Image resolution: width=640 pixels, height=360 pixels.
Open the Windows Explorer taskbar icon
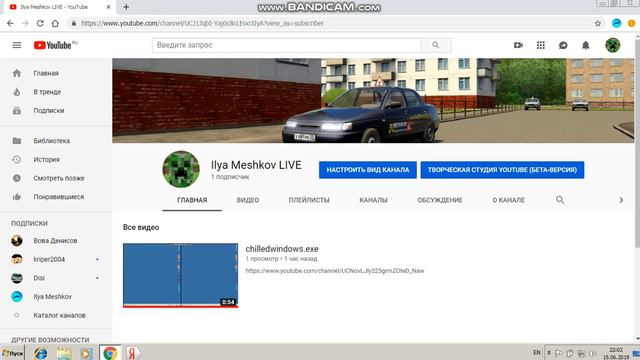[x=63, y=353]
